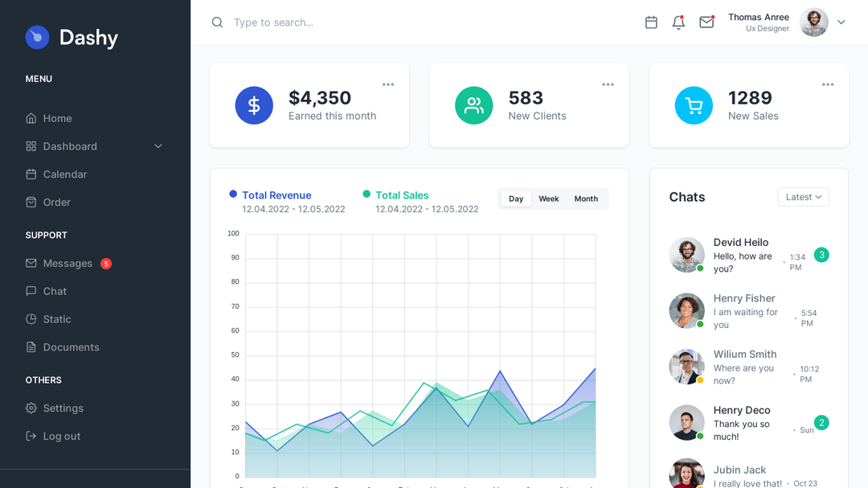Select the Day chart view
Viewport: 868px width, 488px height.
click(516, 198)
